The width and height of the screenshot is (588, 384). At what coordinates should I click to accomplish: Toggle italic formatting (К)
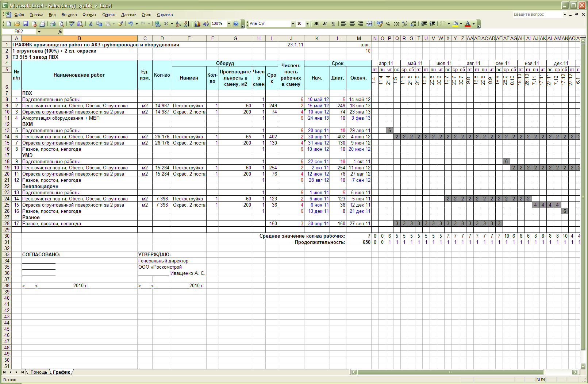click(324, 24)
